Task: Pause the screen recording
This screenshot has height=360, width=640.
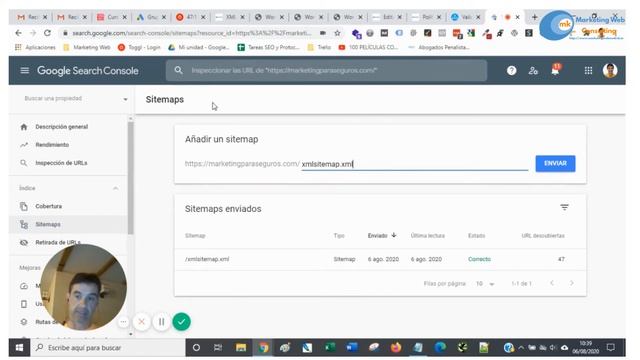Action: [x=162, y=322]
